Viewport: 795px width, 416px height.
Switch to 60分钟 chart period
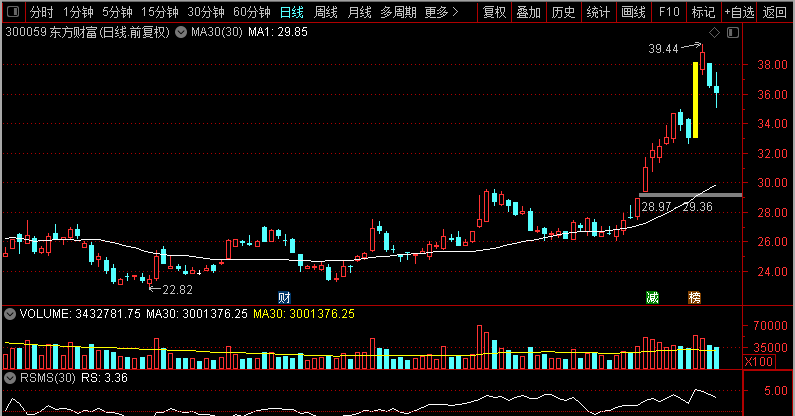click(252, 12)
